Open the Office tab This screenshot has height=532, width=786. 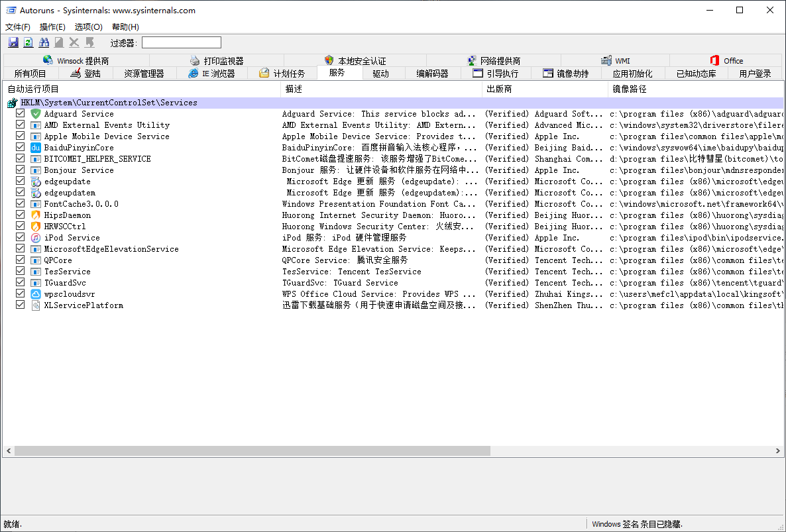pyautogui.click(x=726, y=60)
